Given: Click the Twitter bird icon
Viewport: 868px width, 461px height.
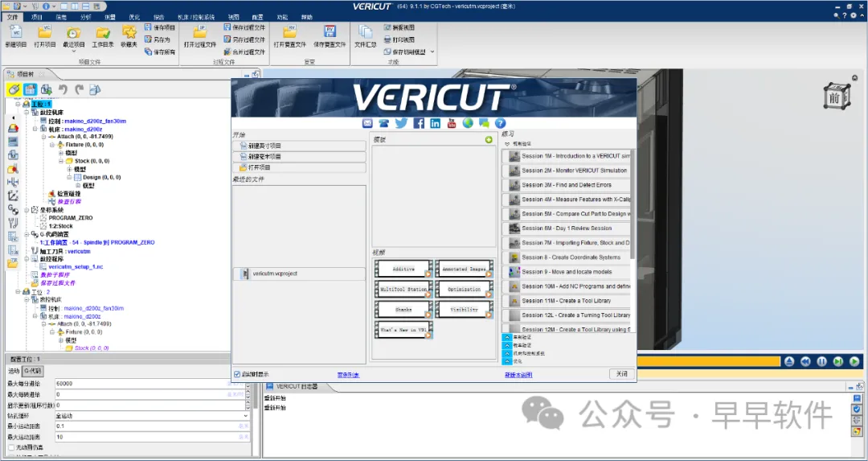Looking at the screenshot, I should pos(401,123).
